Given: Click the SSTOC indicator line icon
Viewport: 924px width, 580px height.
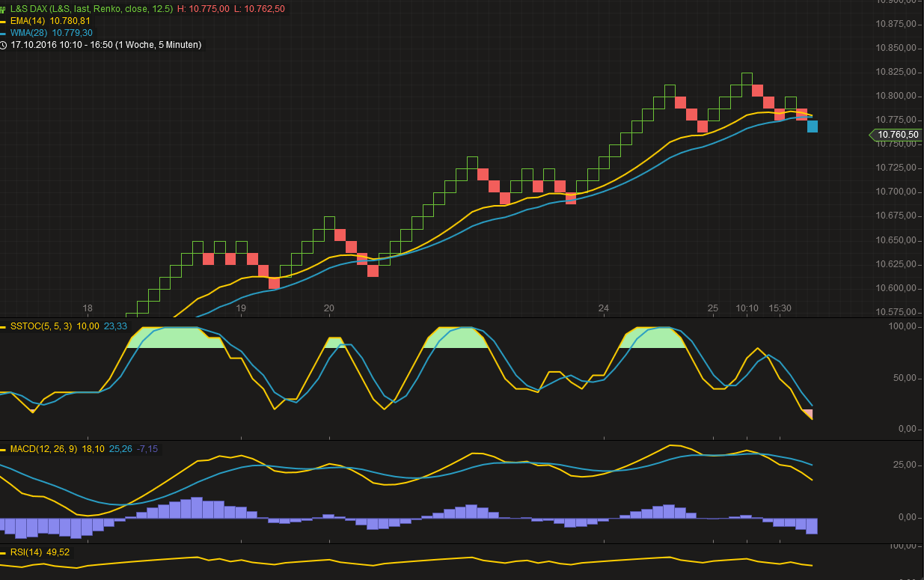Looking at the screenshot, I should coord(4,326).
